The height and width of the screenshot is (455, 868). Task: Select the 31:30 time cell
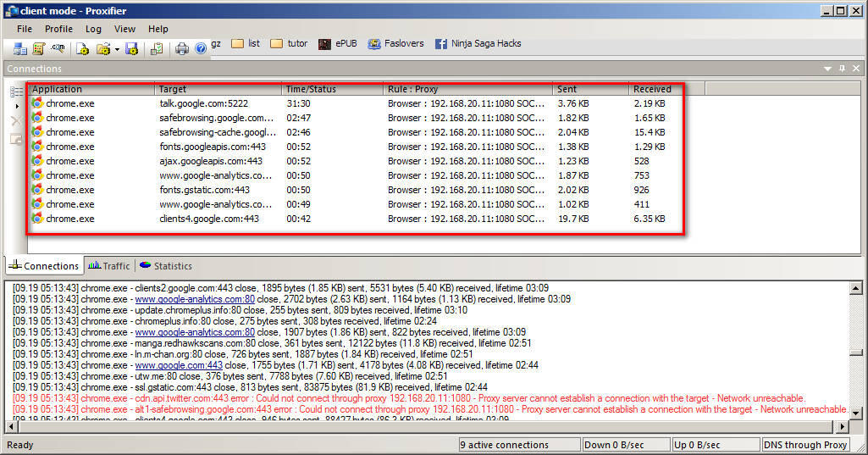pos(298,103)
